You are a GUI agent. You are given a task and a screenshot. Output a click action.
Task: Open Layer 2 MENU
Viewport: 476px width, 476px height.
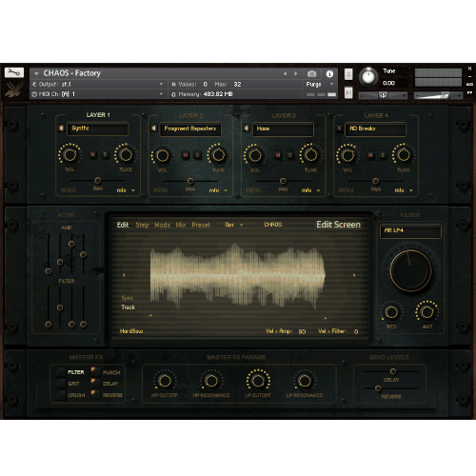[161, 190]
